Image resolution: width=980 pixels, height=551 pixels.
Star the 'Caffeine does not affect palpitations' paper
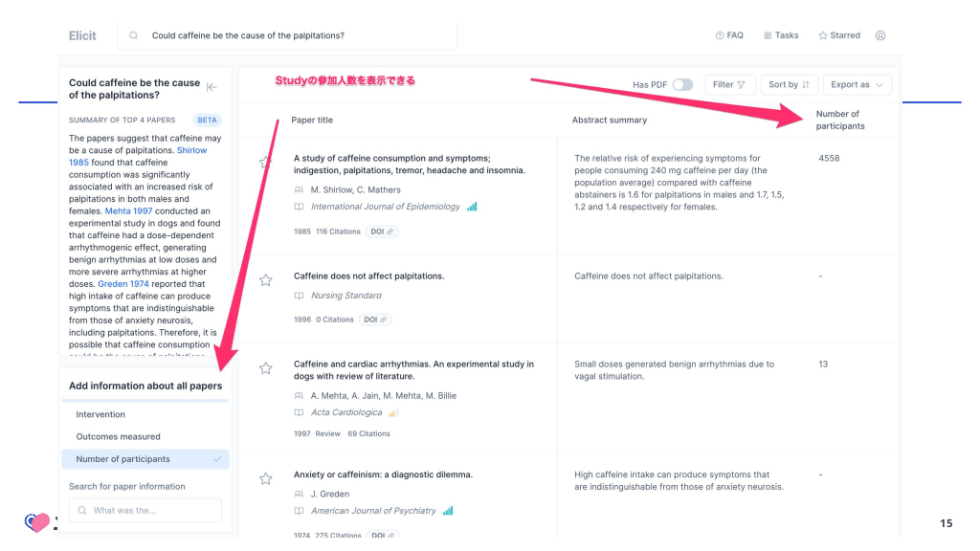point(266,280)
